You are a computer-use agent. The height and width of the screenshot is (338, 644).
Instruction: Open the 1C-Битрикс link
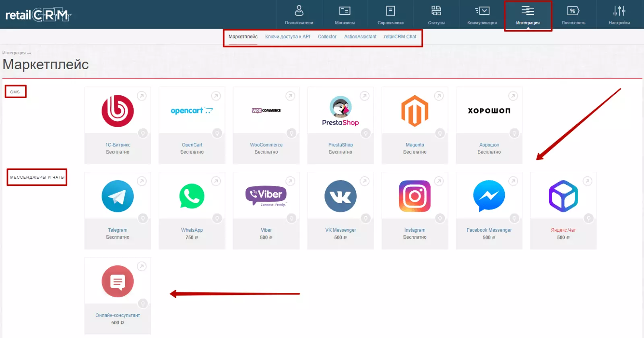click(118, 145)
